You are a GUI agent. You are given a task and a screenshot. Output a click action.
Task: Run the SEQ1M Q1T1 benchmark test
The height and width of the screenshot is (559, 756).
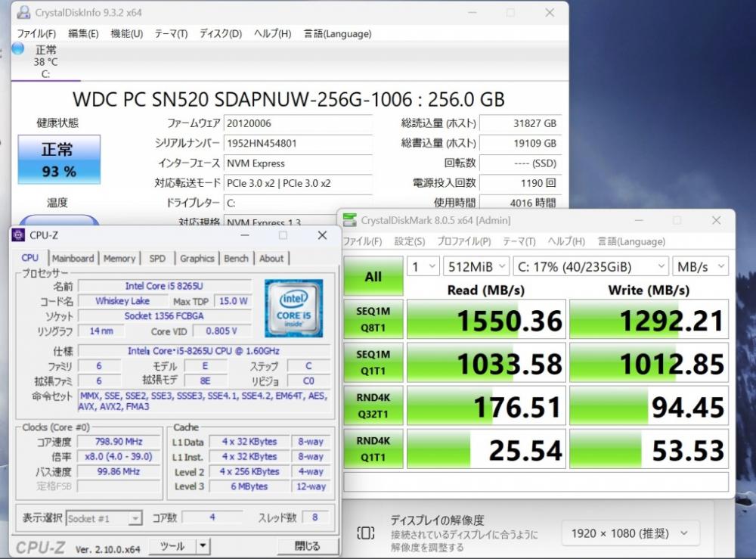click(x=373, y=362)
